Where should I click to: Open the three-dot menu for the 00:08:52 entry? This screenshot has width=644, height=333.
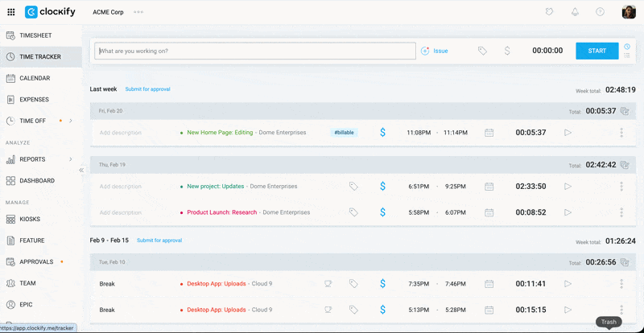[x=621, y=212]
